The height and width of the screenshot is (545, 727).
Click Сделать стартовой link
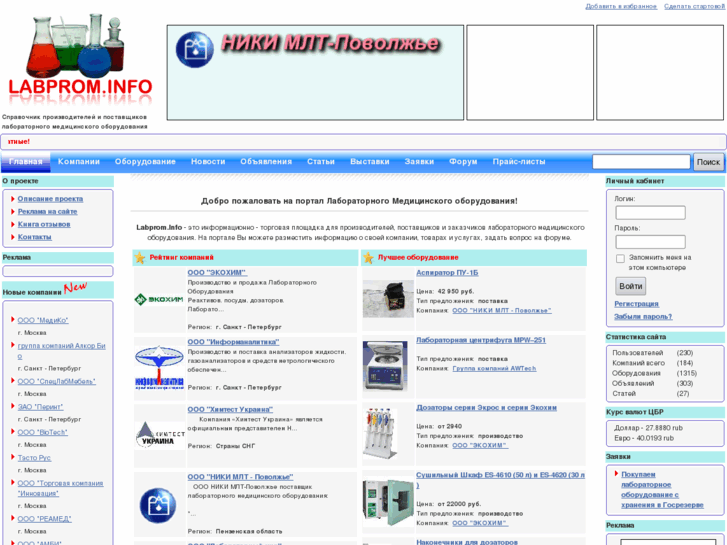694,6
